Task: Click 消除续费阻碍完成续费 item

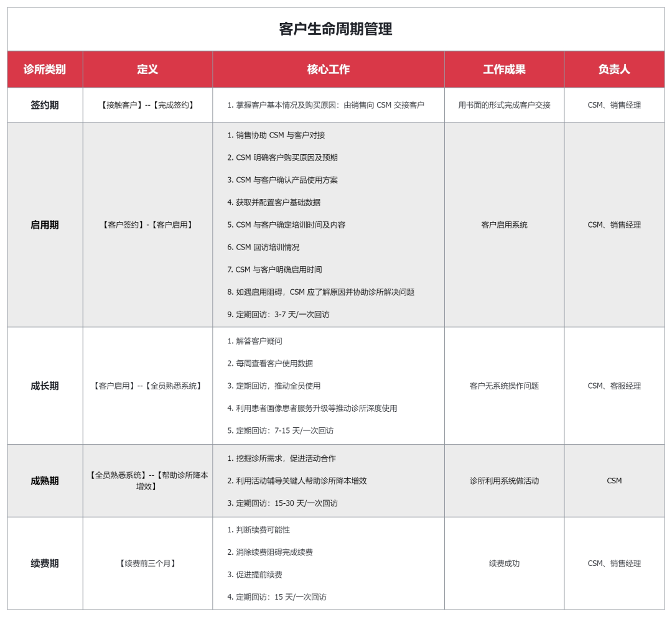Action: point(270,552)
